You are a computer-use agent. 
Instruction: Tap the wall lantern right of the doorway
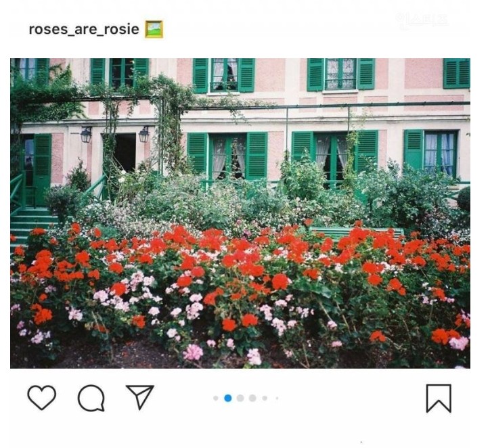pos(143,135)
